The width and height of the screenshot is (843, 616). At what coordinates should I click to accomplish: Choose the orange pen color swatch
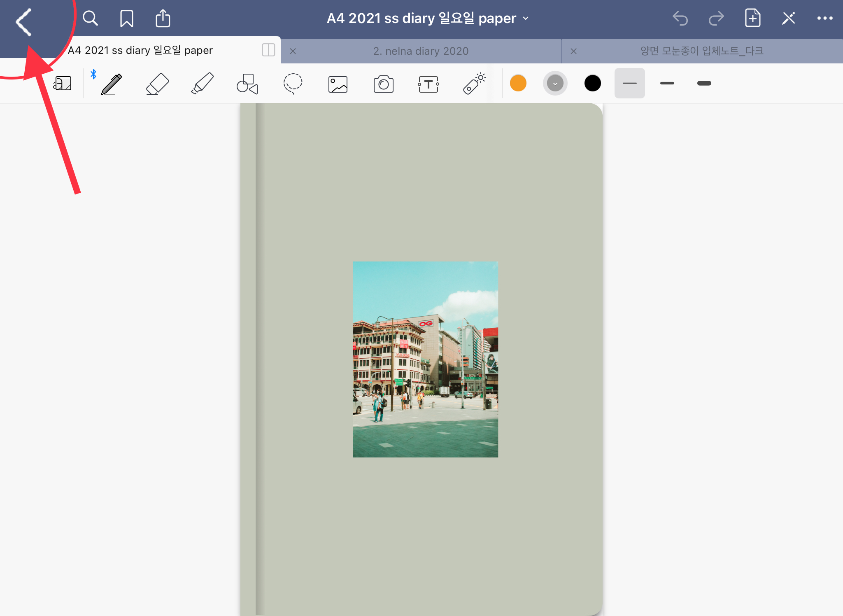click(518, 84)
